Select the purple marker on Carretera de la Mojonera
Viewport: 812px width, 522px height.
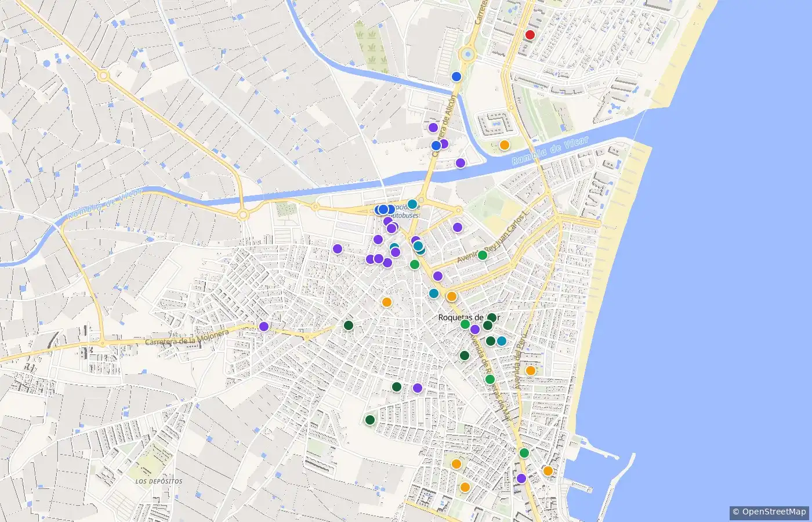264,327
